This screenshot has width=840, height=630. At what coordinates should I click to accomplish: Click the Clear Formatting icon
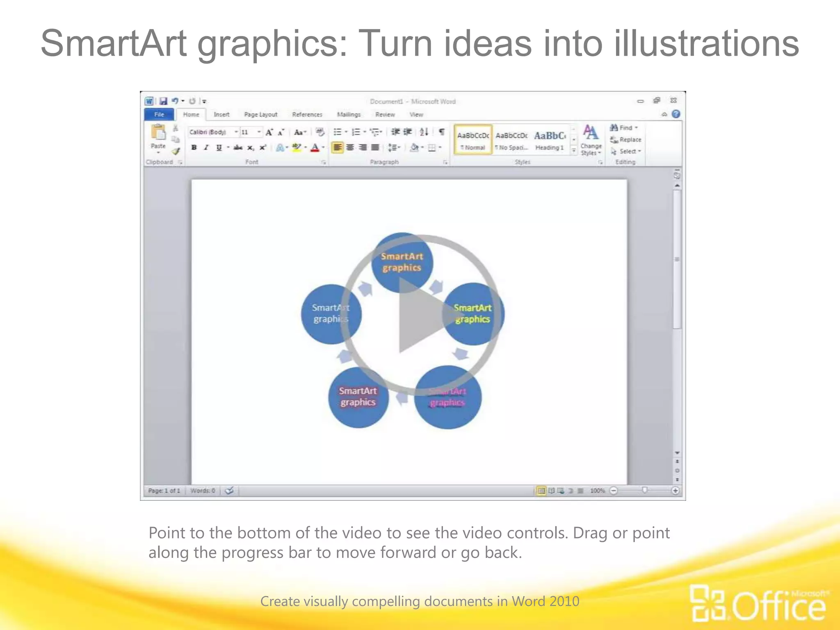pyautogui.click(x=320, y=132)
